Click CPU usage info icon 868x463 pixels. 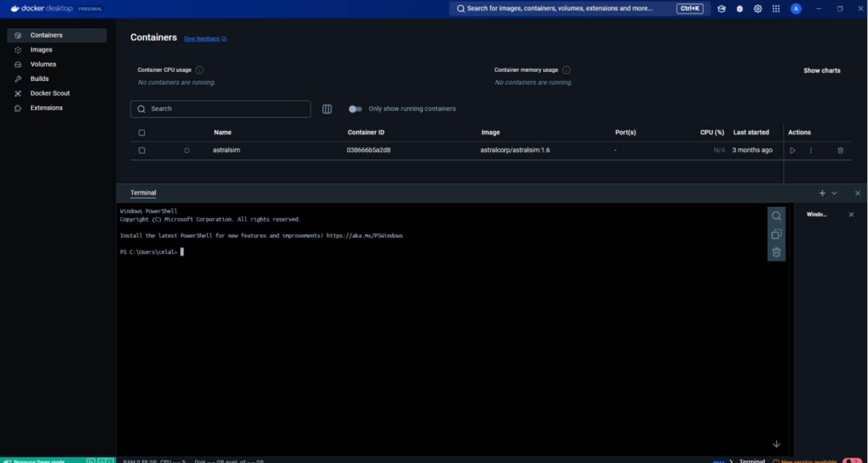coord(200,70)
